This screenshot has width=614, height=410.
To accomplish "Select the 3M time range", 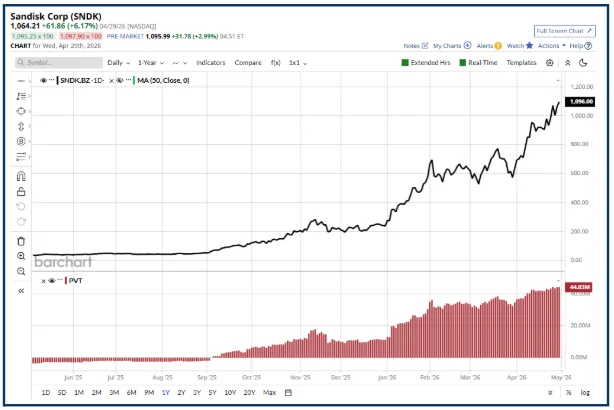I will point(114,392).
